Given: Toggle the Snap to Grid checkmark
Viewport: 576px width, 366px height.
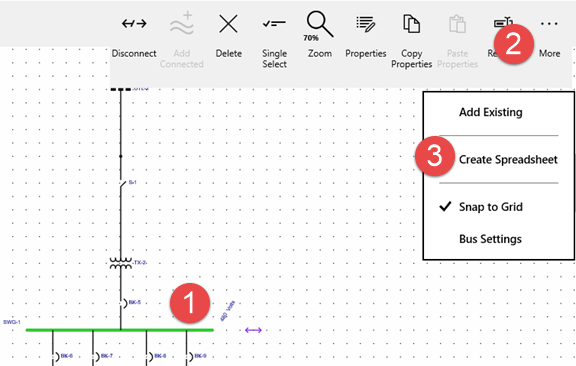Looking at the screenshot, I should [x=445, y=207].
